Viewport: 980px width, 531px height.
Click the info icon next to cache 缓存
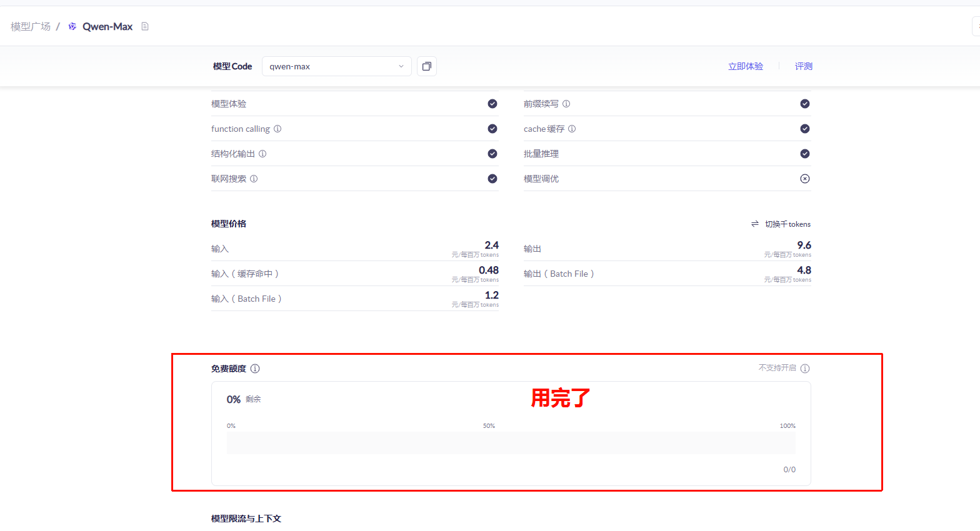click(572, 129)
